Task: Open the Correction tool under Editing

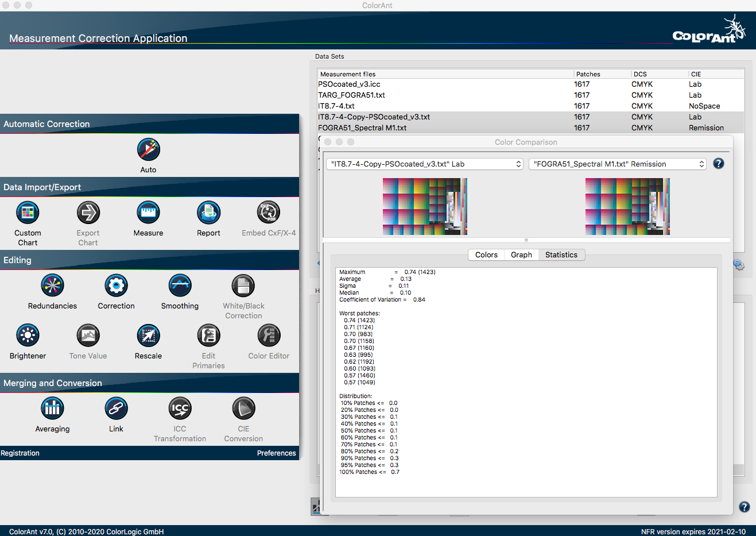Action: coord(116,286)
